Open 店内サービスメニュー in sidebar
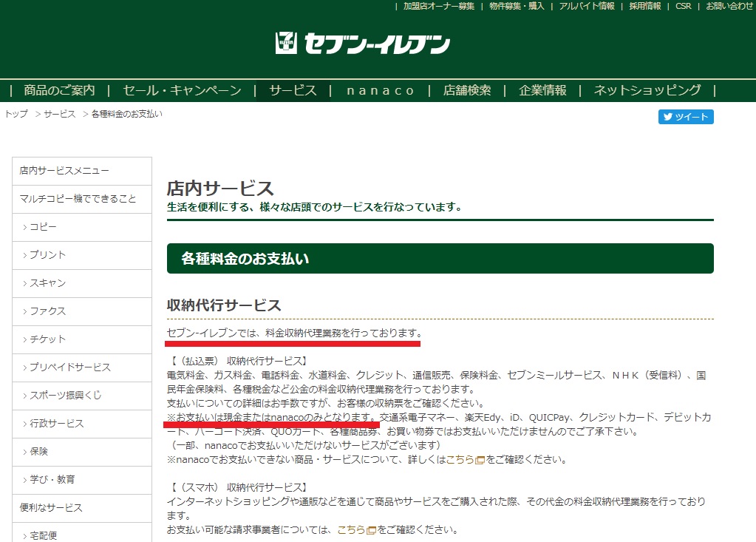This screenshot has height=542, width=756. tap(82, 171)
